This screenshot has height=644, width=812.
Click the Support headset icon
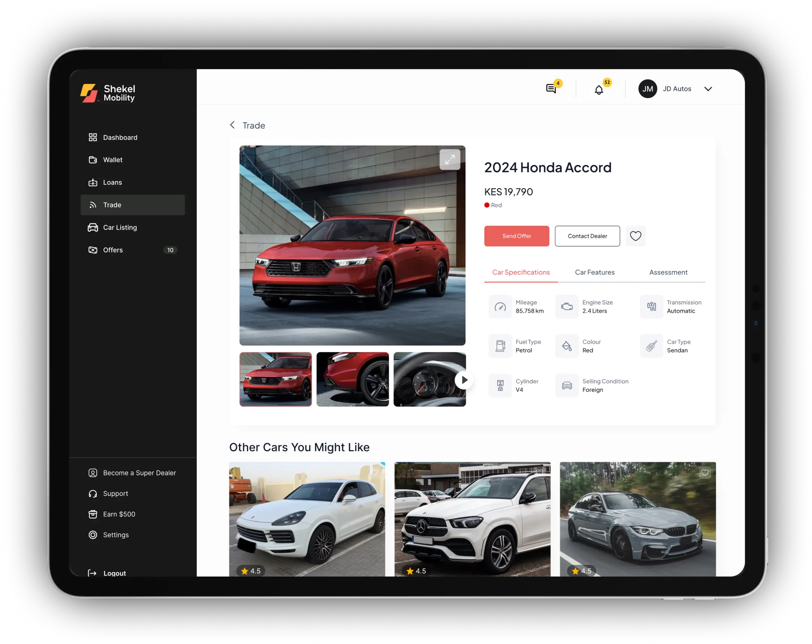pyautogui.click(x=93, y=493)
